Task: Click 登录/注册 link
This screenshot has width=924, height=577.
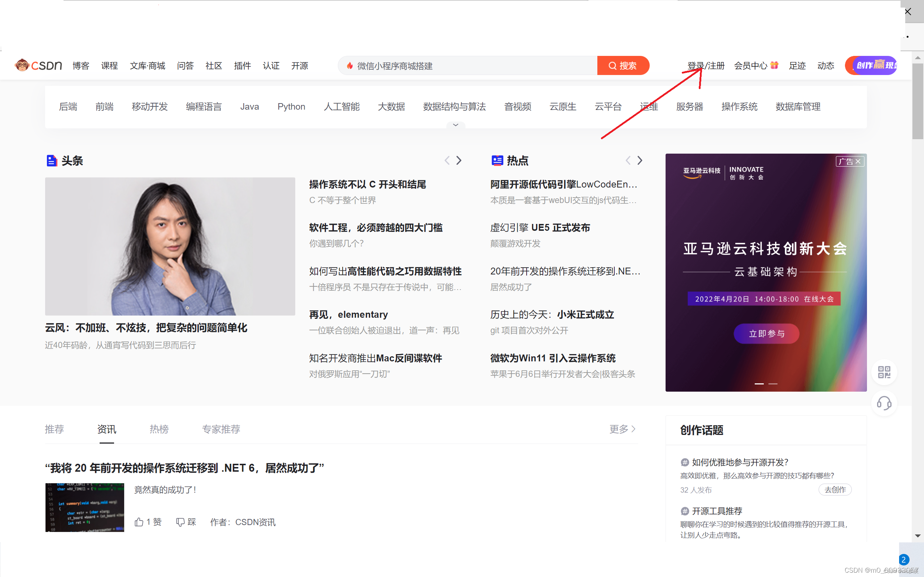Action: tap(706, 66)
